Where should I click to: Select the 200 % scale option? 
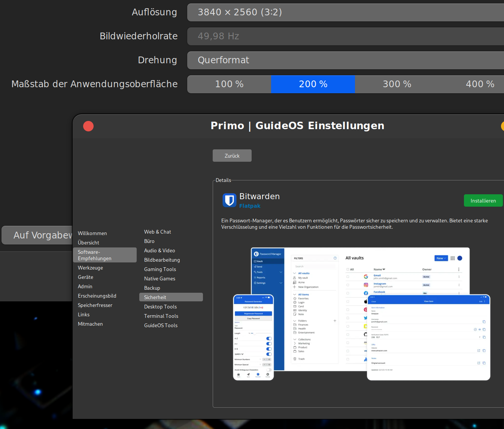point(313,84)
